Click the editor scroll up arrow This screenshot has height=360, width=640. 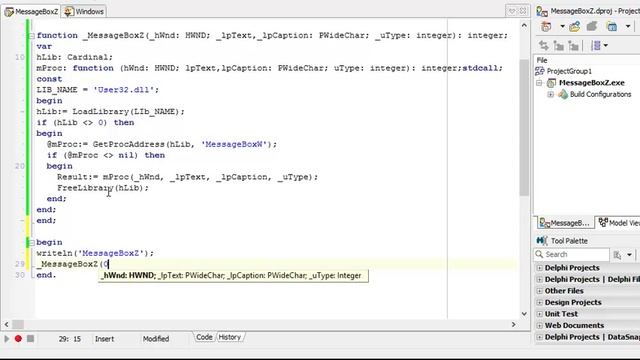(x=524, y=25)
